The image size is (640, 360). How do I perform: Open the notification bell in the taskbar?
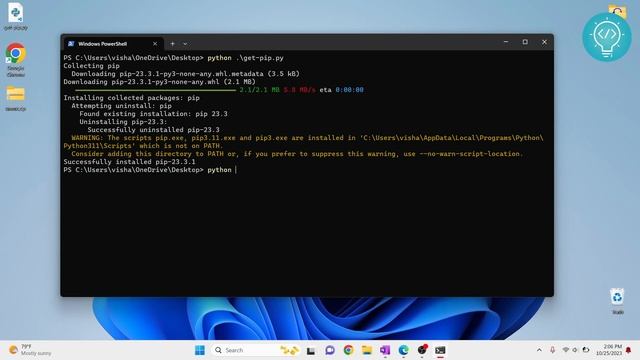pyautogui.click(x=629, y=350)
